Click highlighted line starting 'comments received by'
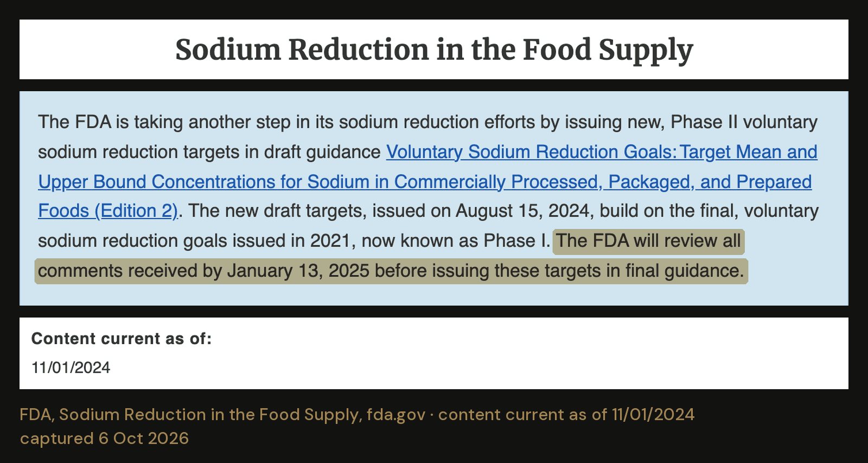868x463 pixels. [391, 270]
